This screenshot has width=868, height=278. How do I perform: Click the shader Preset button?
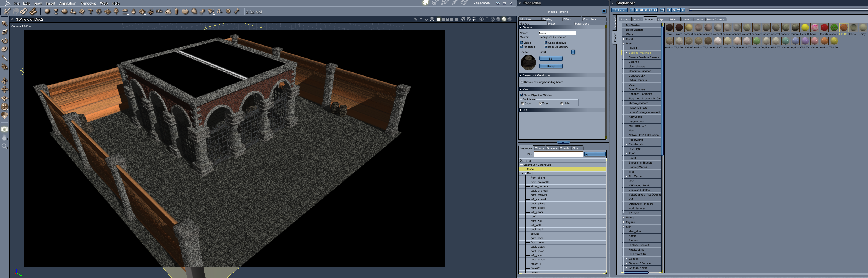point(551,67)
